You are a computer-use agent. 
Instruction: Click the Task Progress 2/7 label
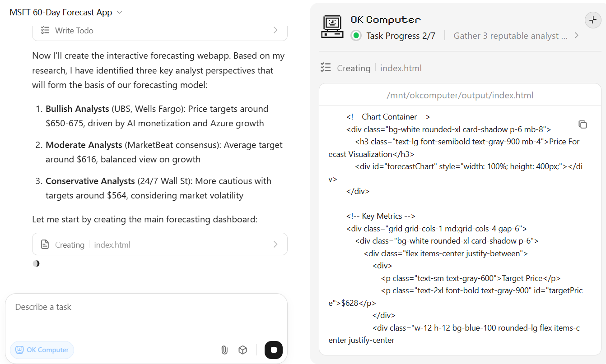401,36
